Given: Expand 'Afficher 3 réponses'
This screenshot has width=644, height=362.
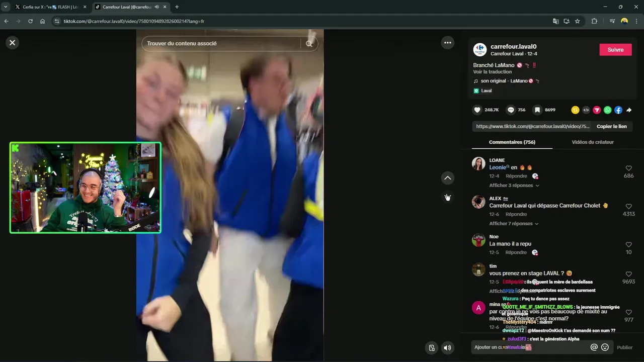Looking at the screenshot, I should tap(514, 186).
